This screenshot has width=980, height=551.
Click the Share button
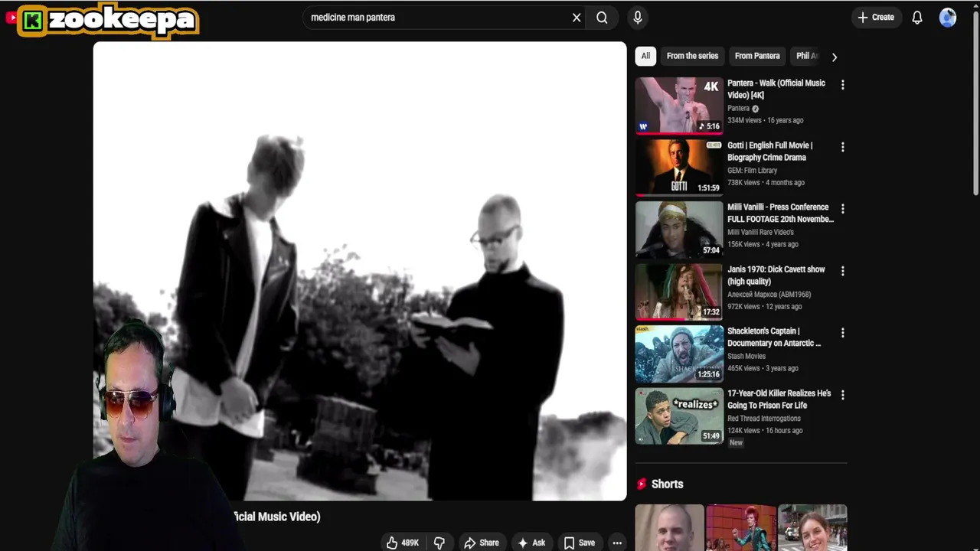pyautogui.click(x=482, y=543)
